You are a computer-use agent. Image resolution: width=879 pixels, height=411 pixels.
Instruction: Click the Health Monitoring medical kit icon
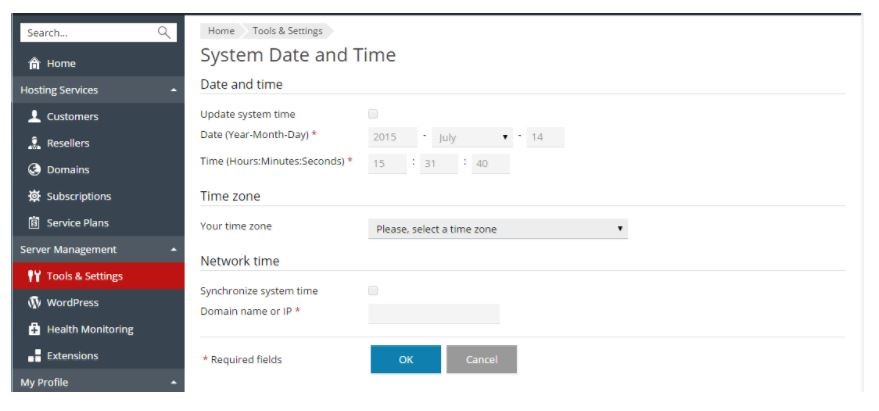pos(34,329)
